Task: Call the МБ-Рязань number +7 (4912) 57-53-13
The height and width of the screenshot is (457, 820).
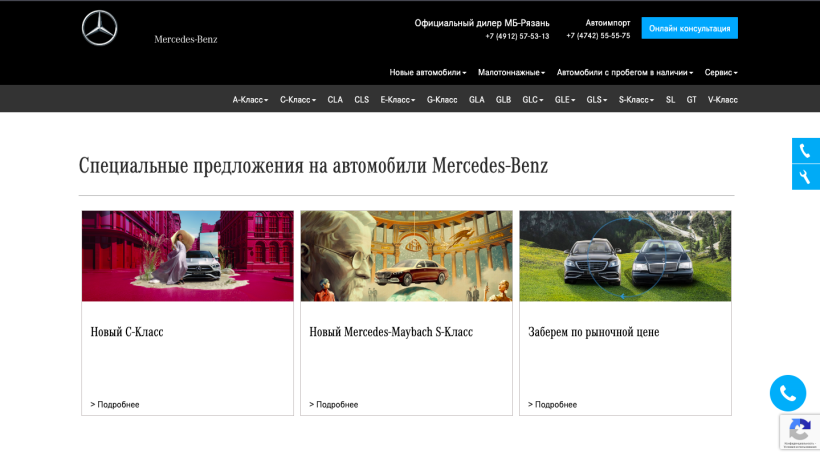Action: pos(517,36)
